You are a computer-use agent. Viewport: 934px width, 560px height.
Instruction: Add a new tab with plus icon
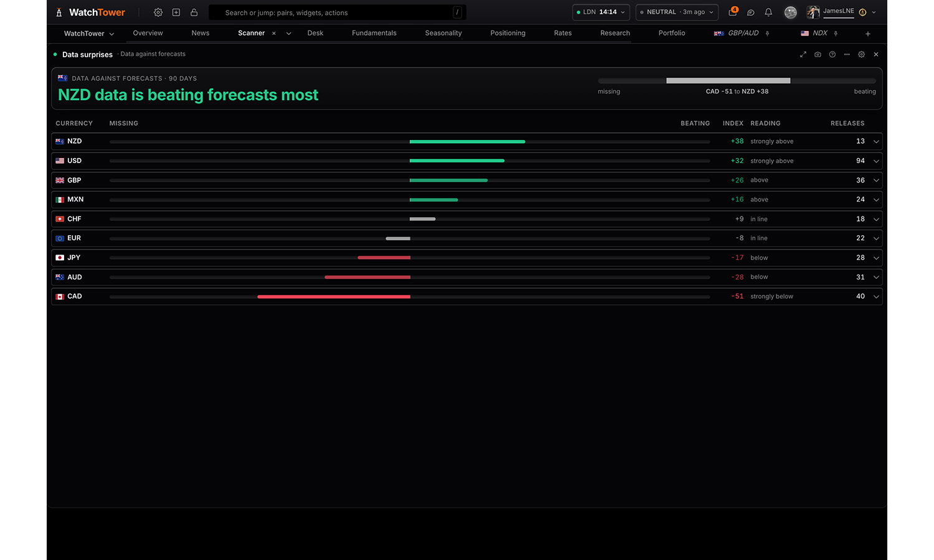[868, 34]
